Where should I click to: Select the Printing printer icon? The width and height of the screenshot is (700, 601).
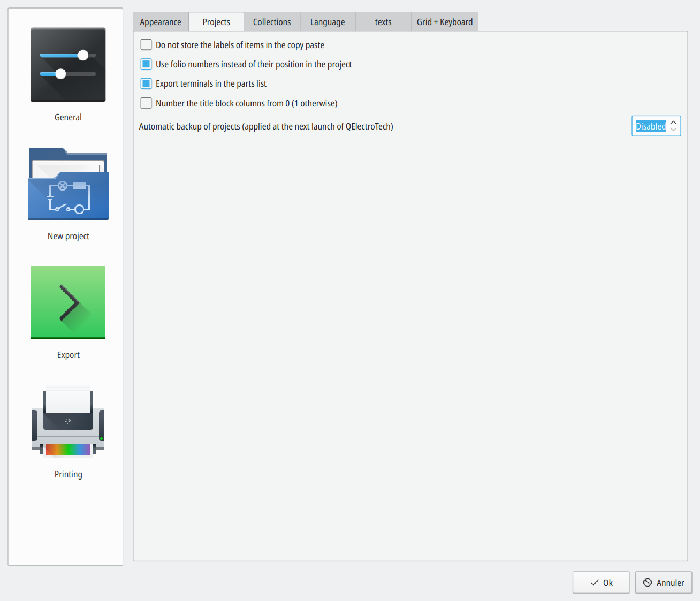click(68, 421)
